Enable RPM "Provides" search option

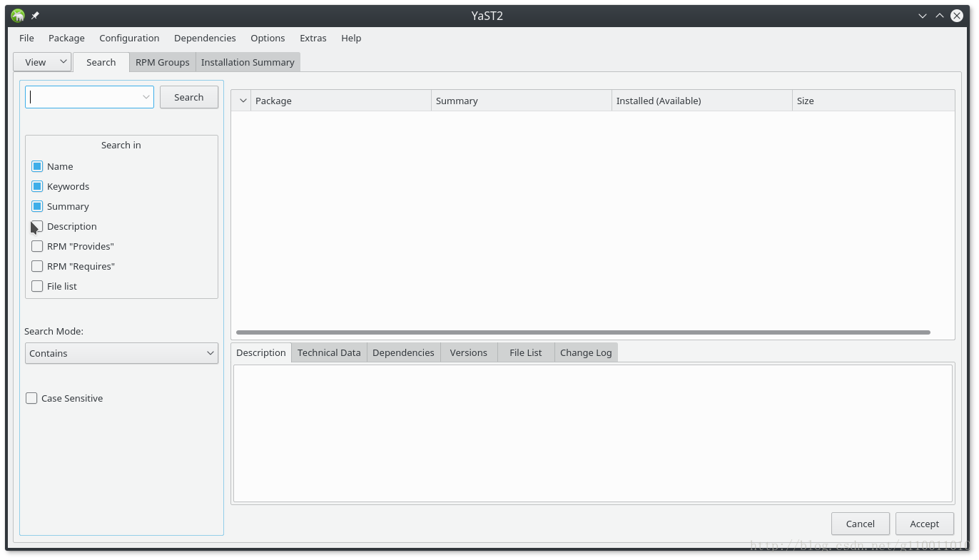37,246
